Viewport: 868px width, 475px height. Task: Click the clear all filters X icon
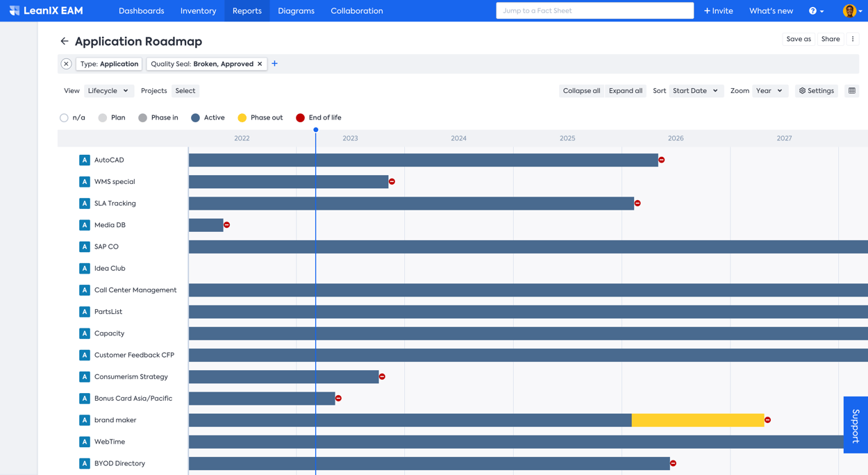point(66,64)
